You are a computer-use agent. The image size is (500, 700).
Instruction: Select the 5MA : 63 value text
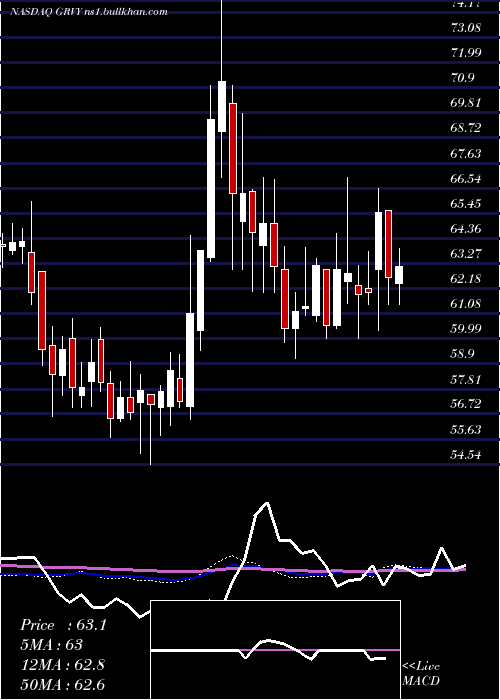coord(51,645)
